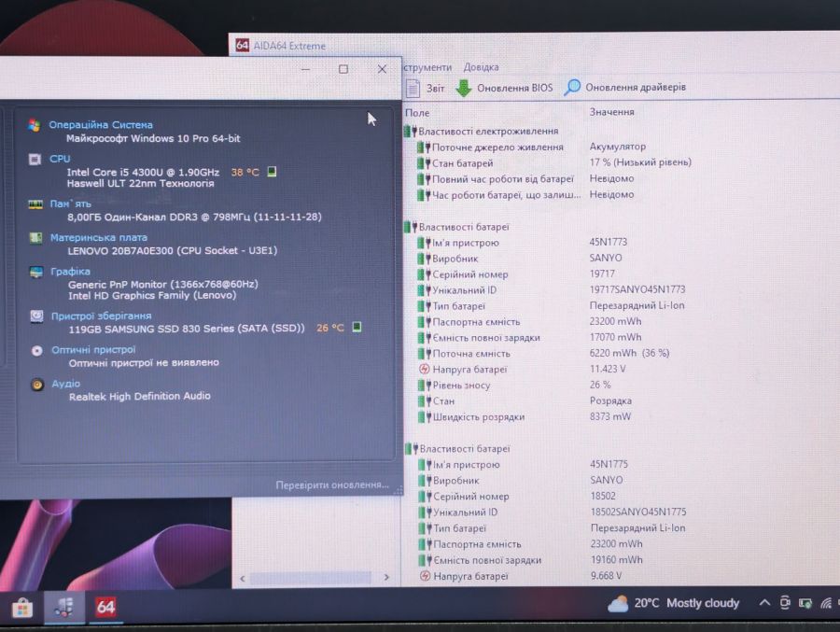840x632 pixels.
Task: Open the Довідка menu in AIDA64
Action: point(481,67)
